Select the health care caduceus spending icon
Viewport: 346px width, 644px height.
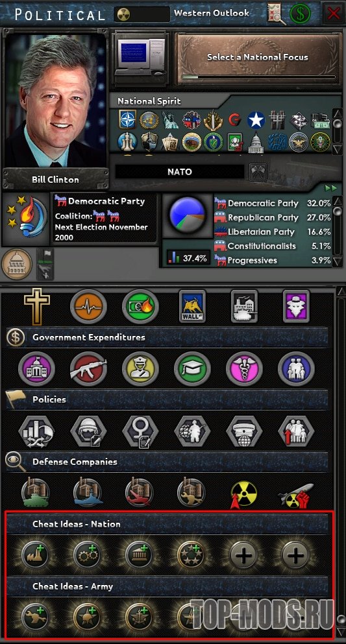(244, 368)
